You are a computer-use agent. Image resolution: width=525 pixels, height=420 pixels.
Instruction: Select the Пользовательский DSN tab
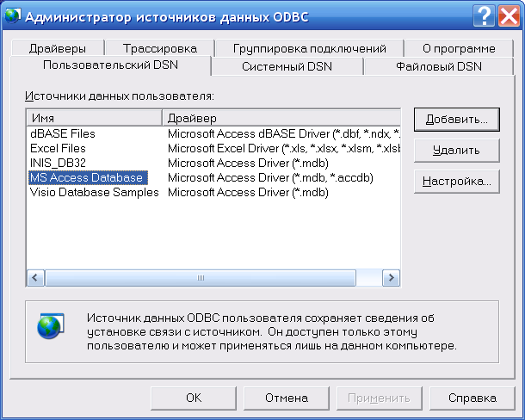(x=110, y=65)
